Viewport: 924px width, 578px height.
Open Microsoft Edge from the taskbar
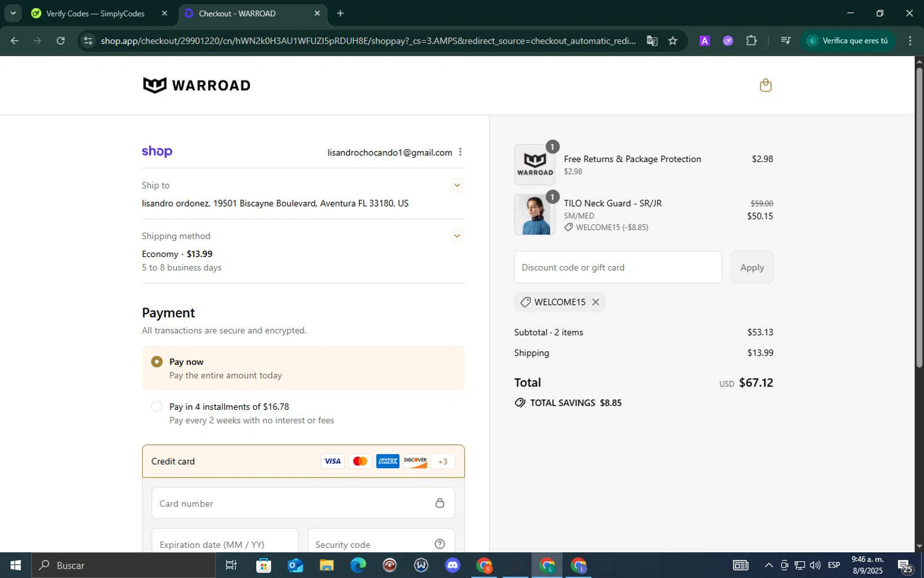click(x=358, y=565)
